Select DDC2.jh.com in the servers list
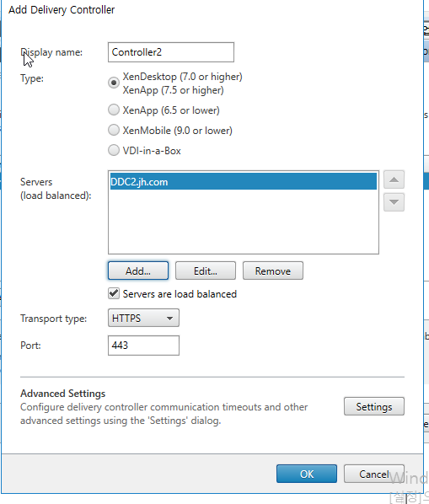The image size is (429, 504). (x=244, y=181)
